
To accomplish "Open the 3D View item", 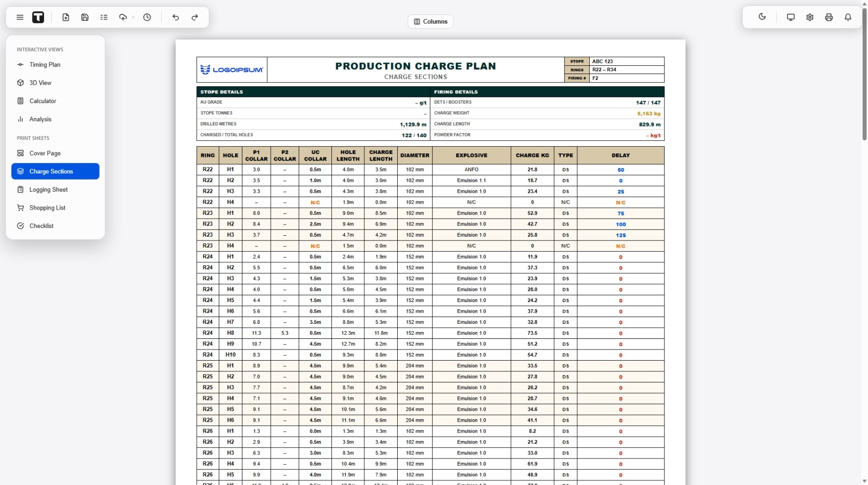I will click(x=55, y=83).
